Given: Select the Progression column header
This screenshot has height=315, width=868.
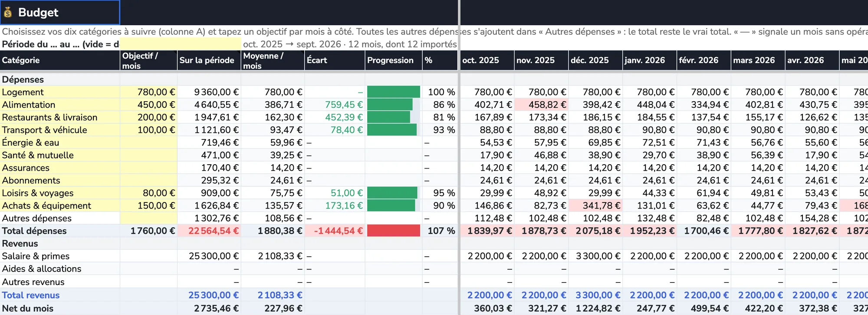Looking at the screenshot, I should (x=394, y=60).
